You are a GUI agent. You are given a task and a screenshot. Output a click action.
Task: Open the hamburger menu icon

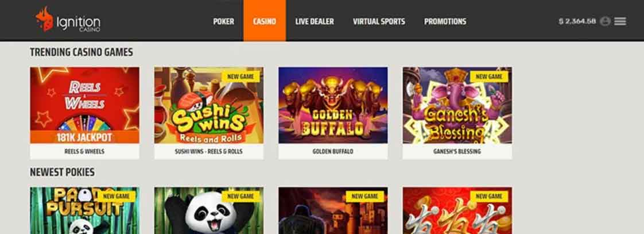(x=620, y=21)
